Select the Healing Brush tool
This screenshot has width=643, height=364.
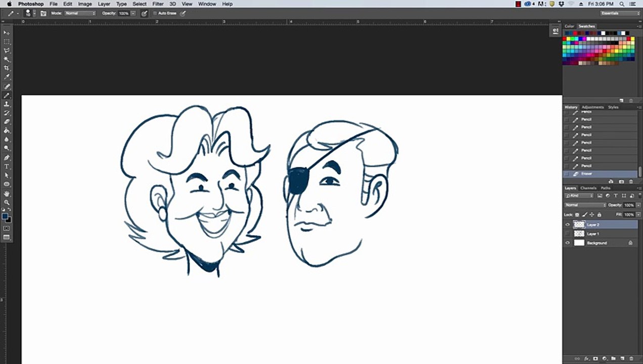pyautogui.click(x=7, y=86)
